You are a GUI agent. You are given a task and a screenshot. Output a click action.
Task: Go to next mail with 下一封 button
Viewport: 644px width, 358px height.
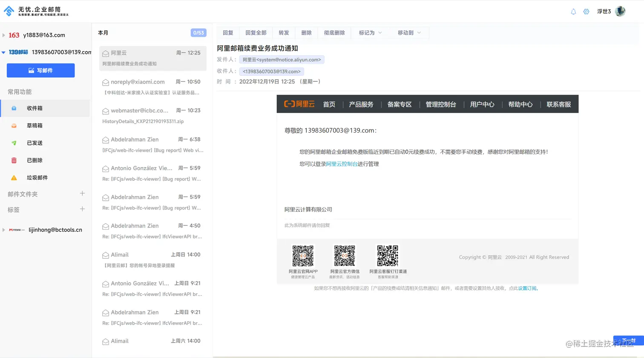[628, 341]
